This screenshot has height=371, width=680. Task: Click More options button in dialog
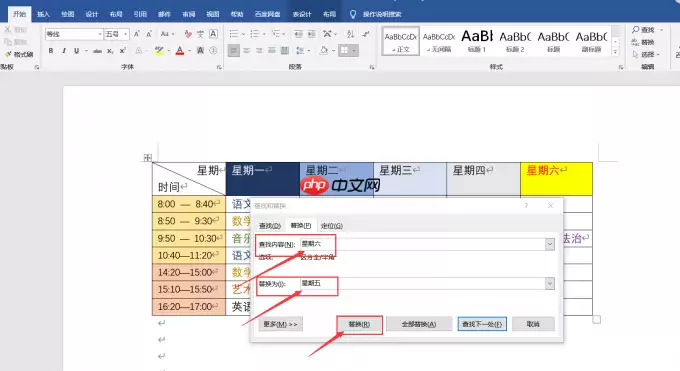click(281, 324)
